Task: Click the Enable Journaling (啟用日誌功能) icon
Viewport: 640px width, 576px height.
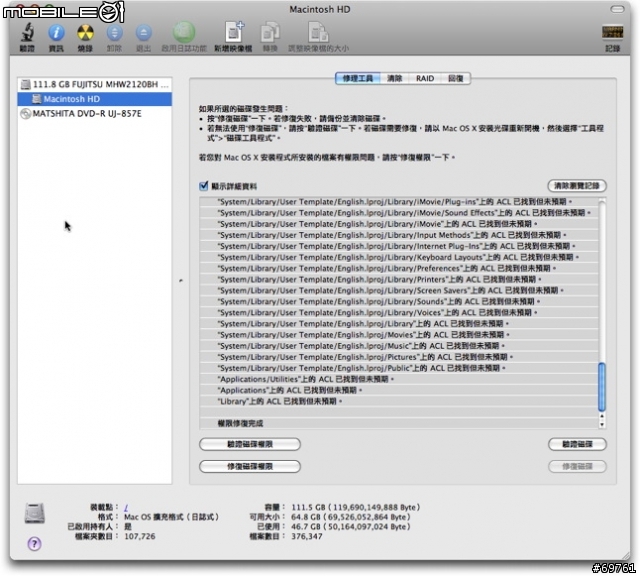Action: click(x=184, y=32)
